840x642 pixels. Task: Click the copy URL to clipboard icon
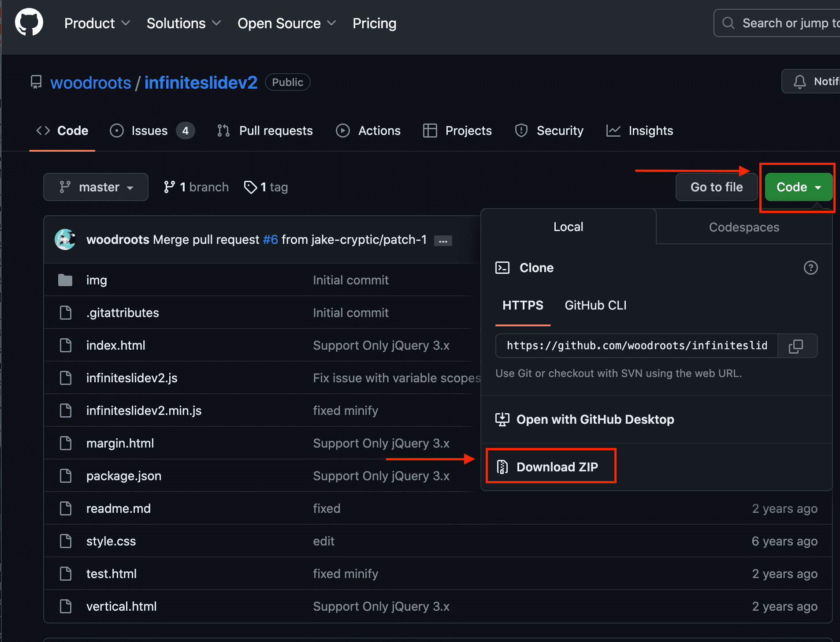coord(796,346)
